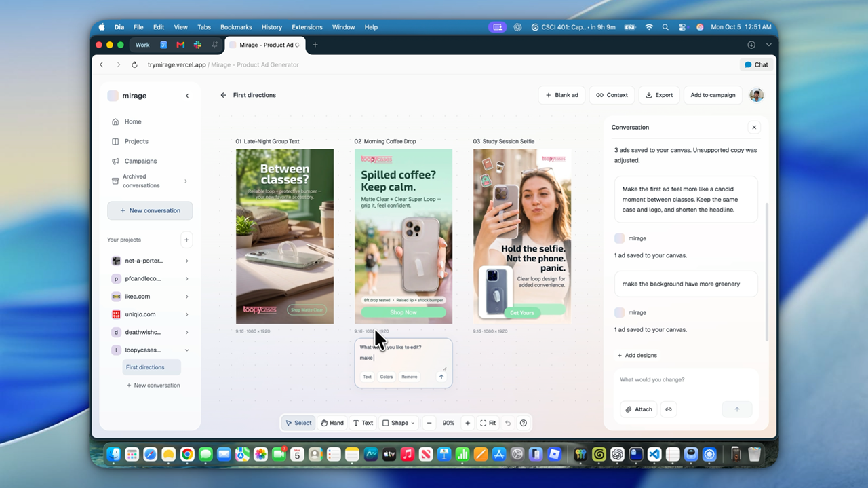Go to Home in the sidebar
Image resolution: width=868 pixels, height=488 pixels.
coord(133,121)
